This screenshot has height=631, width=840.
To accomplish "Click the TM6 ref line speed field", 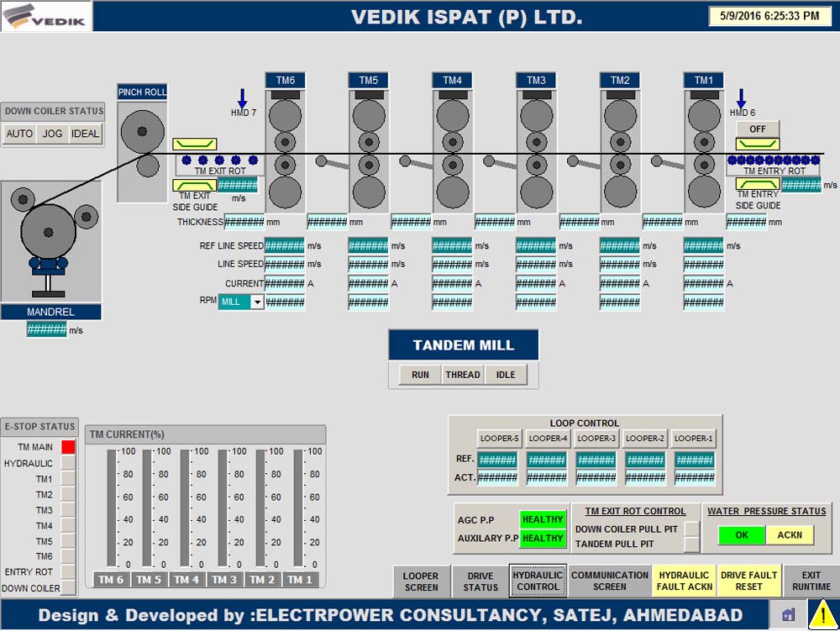I will (x=285, y=246).
